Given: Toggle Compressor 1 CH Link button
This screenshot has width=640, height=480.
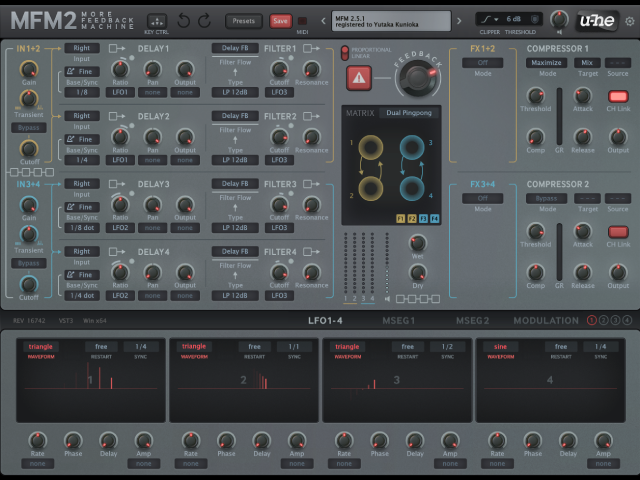Looking at the screenshot, I should pos(618,96).
